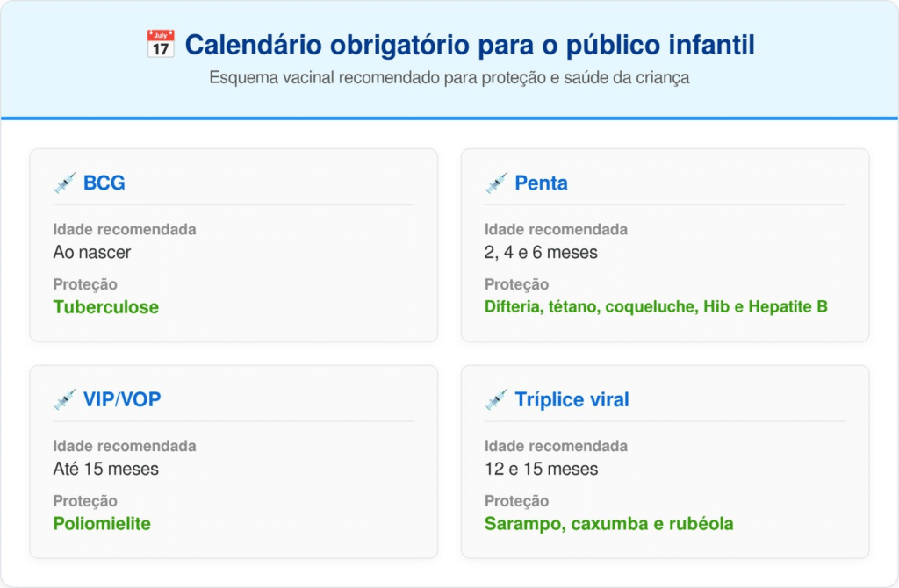The height and width of the screenshot is (588, 899).
Task: Click Idade recomendada label in BCG card
Action: point(124,230)
